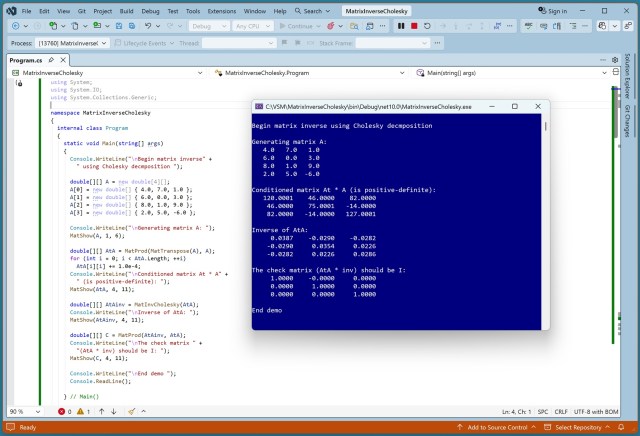Click the console window vertical scrollbar
This screenshot has height=436, width=640.
[545, 220]
